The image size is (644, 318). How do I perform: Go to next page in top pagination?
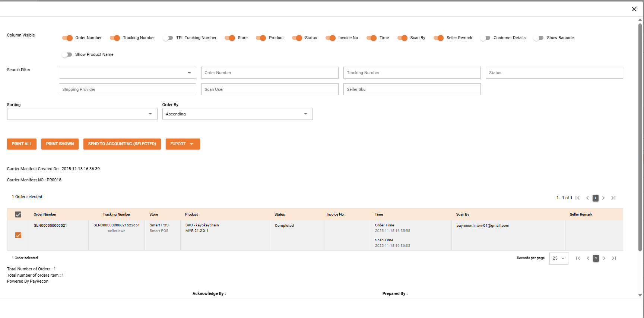[603, 198]
